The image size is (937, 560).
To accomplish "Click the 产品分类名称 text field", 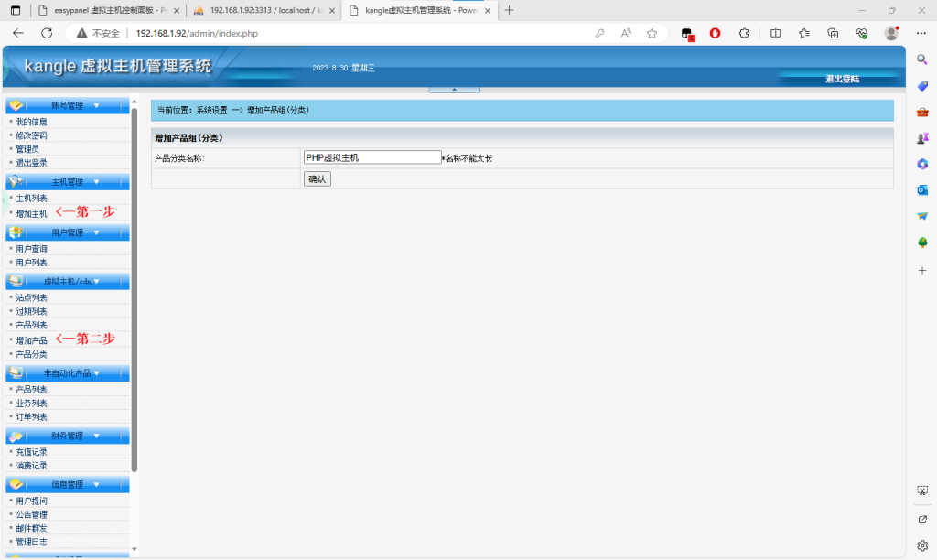I will (372, 157).
